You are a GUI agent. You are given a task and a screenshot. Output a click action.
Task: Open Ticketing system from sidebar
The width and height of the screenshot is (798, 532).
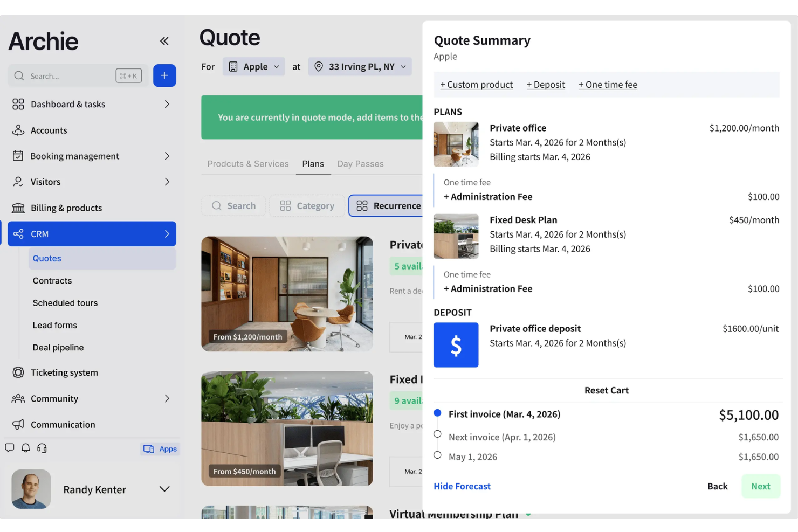click(64, 372)
